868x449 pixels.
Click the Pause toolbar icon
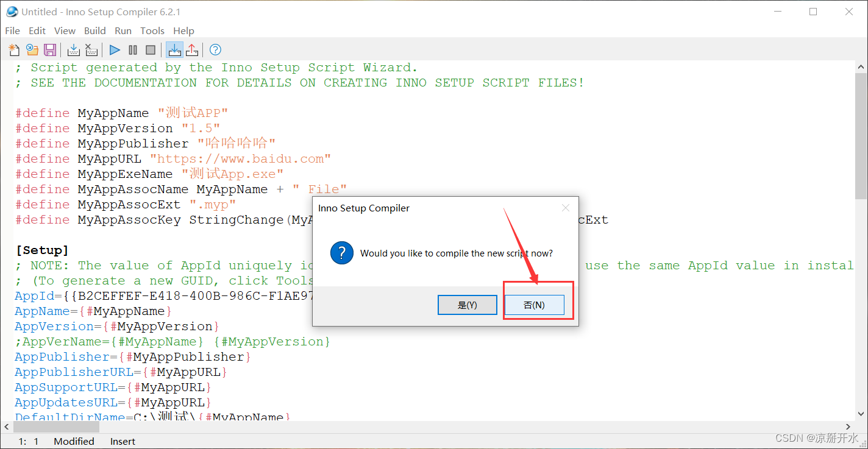pos(133,50)
